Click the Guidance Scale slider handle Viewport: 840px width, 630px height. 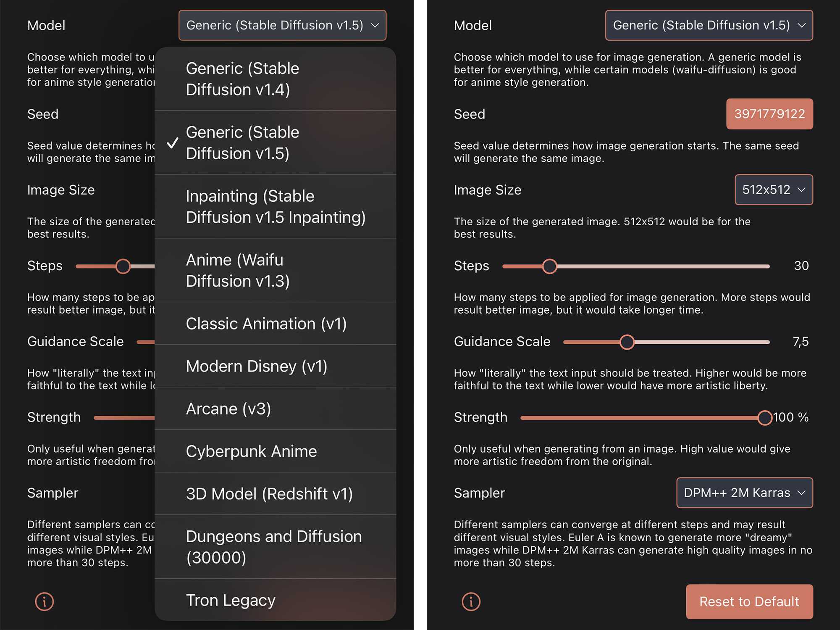point(627,342)
